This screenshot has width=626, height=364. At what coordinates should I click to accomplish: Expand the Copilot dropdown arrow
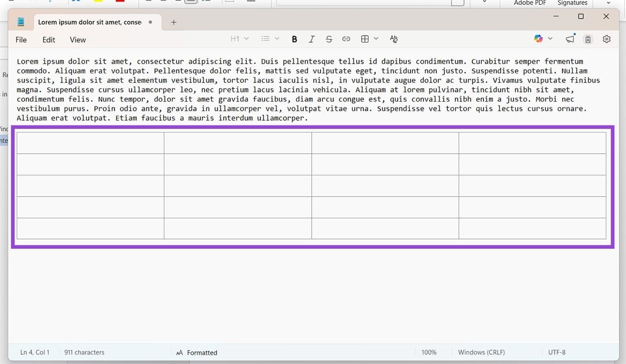click(551, 39)
